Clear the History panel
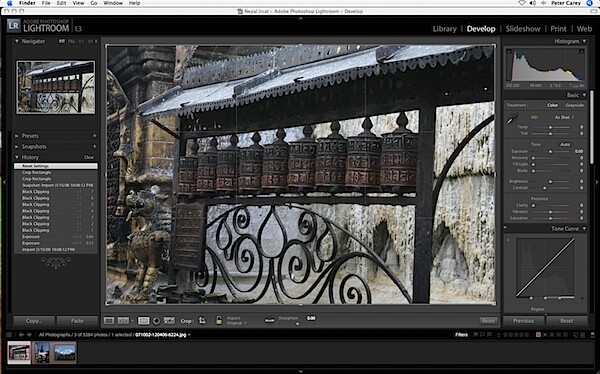Viewport: 600px width, 374px height. click(89, 157)
